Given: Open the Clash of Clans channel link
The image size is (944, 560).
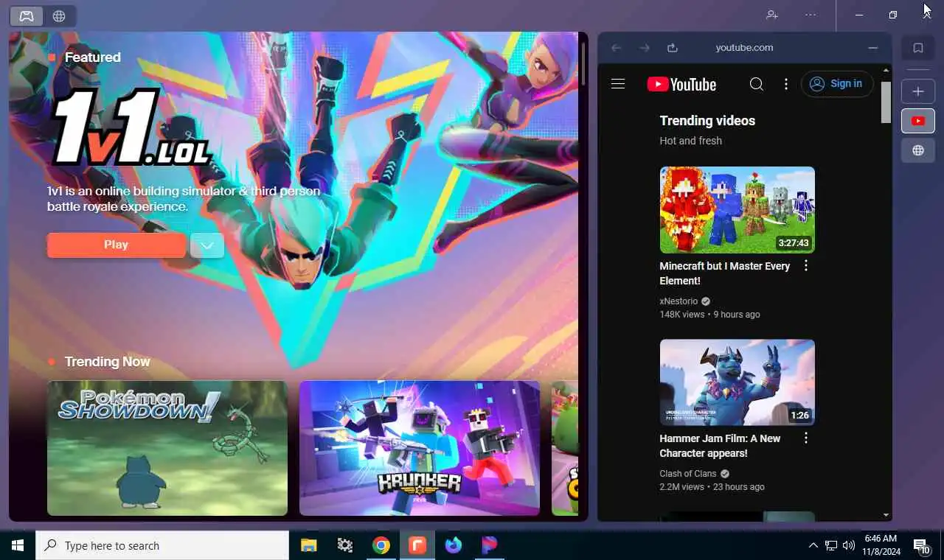Looking at the screenshot, I should click(x=688, y=474).
